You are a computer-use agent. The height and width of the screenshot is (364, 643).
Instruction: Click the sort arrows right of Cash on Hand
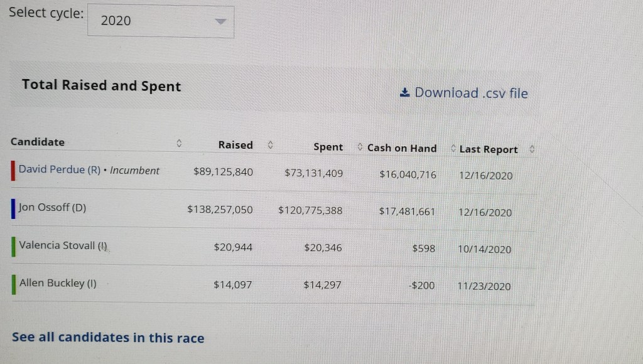coord(453,149)
